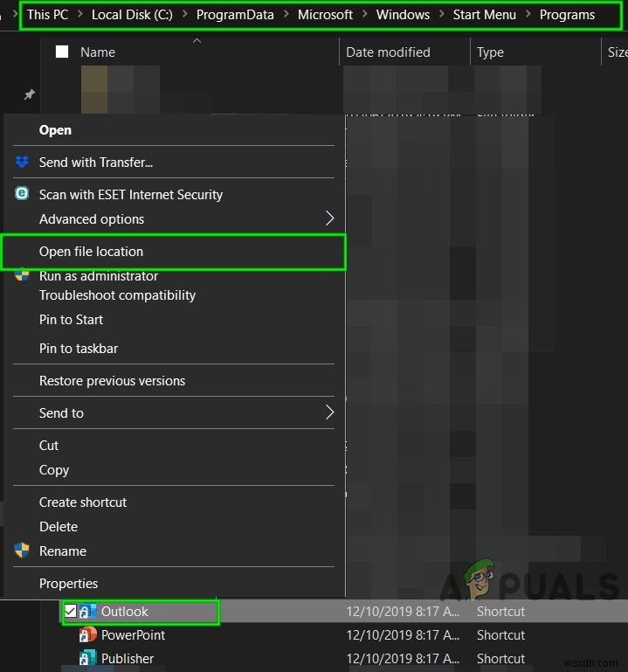This screenshot has height=672, width=628.
Task: Open dropdown chevron after Windows in path
Action: point(442,15)
